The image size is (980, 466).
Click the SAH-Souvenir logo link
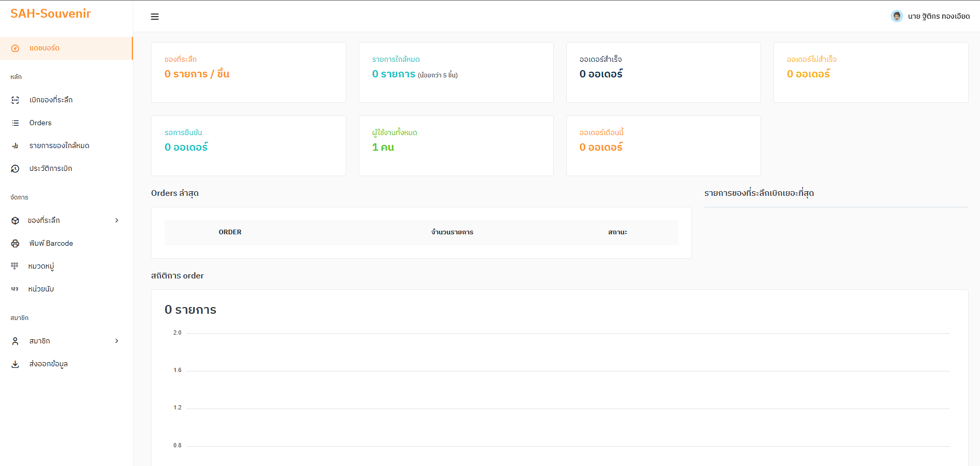coord(51,14)
